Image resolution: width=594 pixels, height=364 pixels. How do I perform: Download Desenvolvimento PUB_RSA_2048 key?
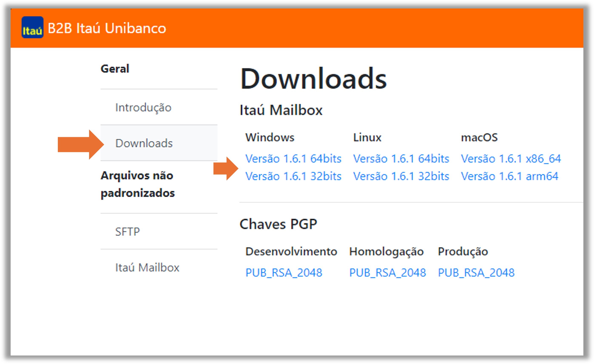[x=284, y=273]
